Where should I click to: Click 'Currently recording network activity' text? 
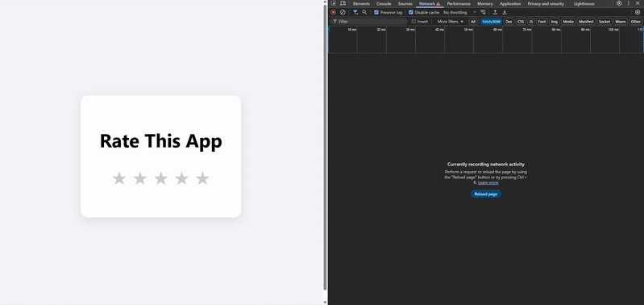pyautogui.click(x=486, y=164)
